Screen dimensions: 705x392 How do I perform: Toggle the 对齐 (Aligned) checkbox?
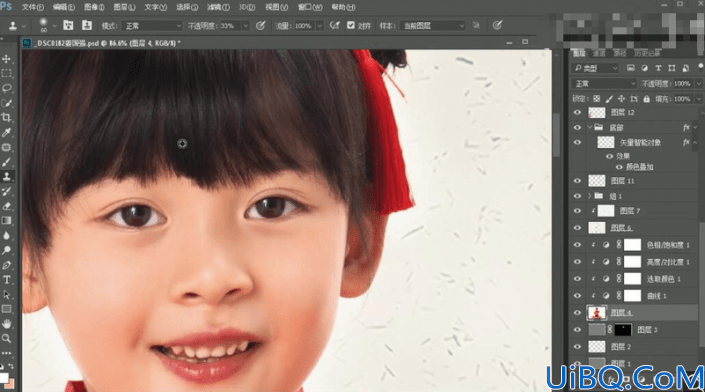[351, 26]
